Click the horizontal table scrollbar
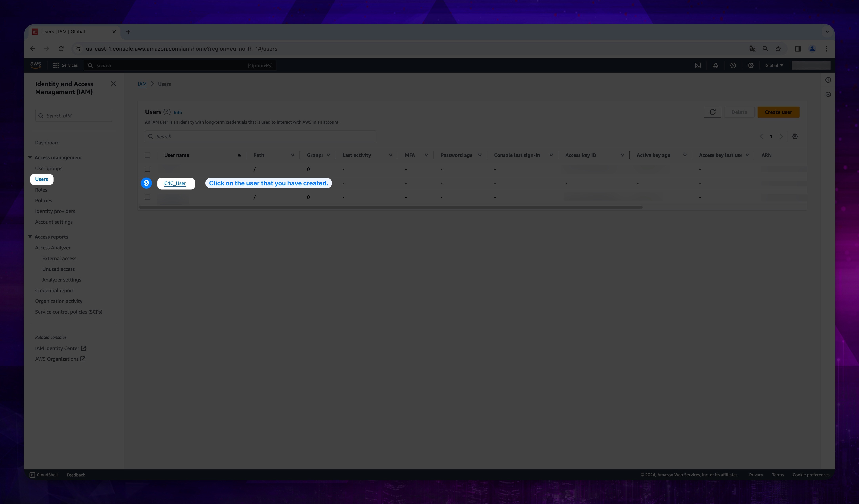This screenshot has height=504, width=859. (x=391, y=207)
